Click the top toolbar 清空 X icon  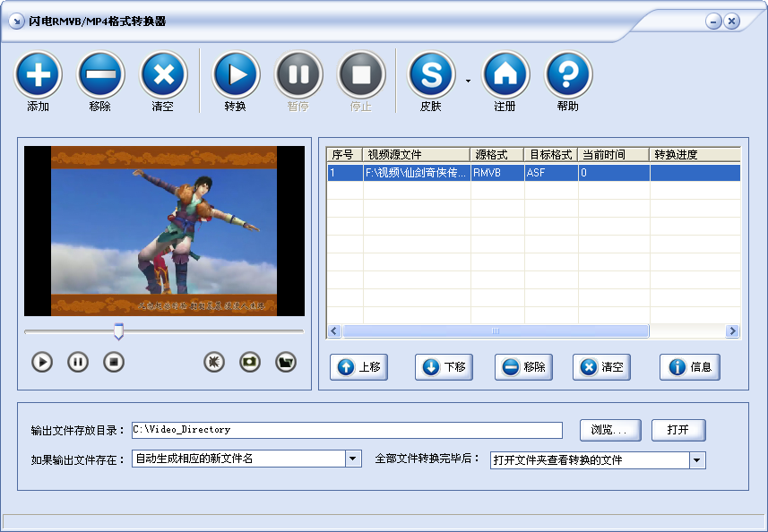point(164,75)
